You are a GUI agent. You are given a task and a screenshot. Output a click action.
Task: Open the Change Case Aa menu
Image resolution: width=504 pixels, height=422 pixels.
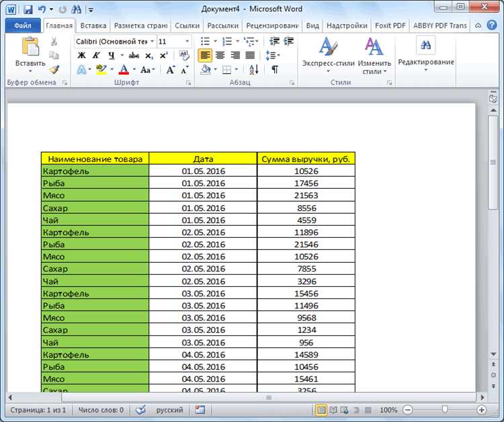(146, 69)
